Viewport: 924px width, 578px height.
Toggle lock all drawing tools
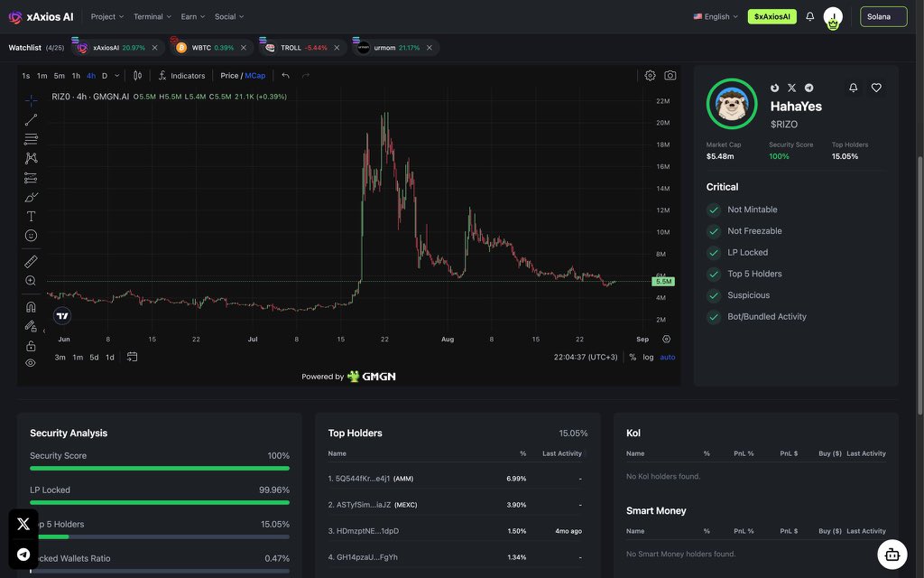pyautogui.click(x=31, y=346)
